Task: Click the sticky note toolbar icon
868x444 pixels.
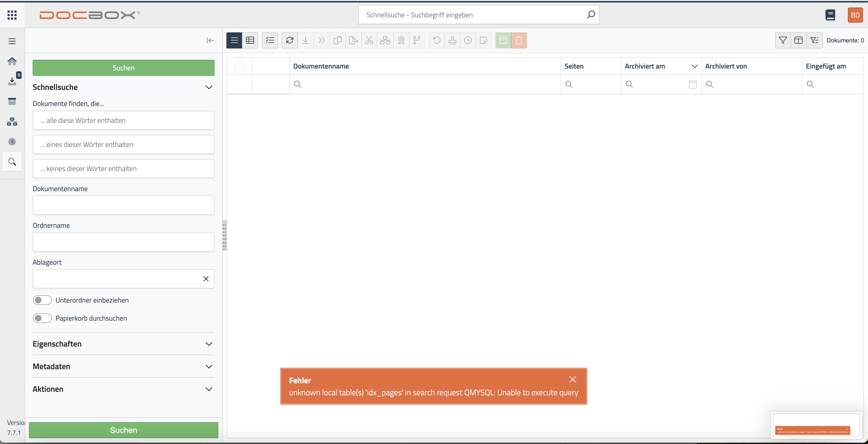Action: 484,40
